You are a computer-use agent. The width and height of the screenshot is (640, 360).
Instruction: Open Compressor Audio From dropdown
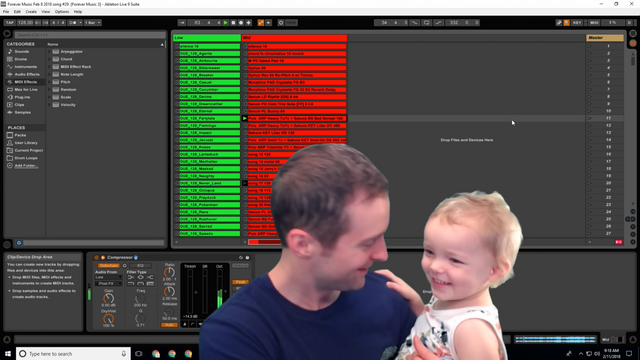[x=108, y=278]
